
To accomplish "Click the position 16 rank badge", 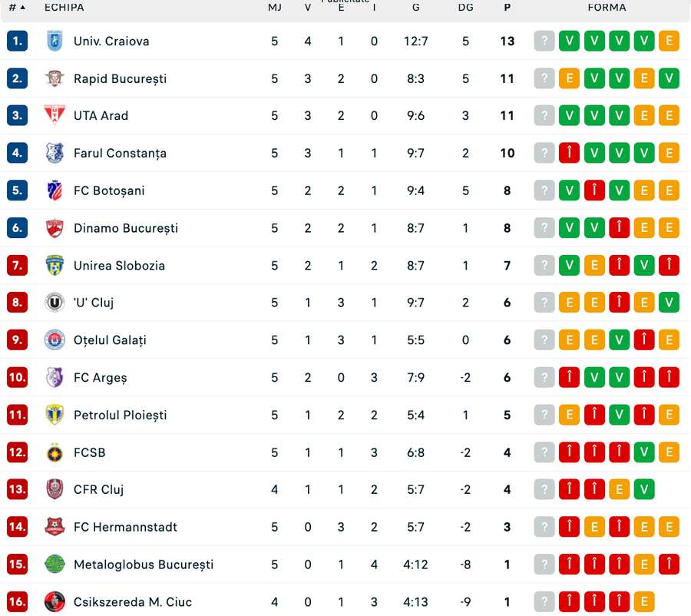I will tap(17, 601).
